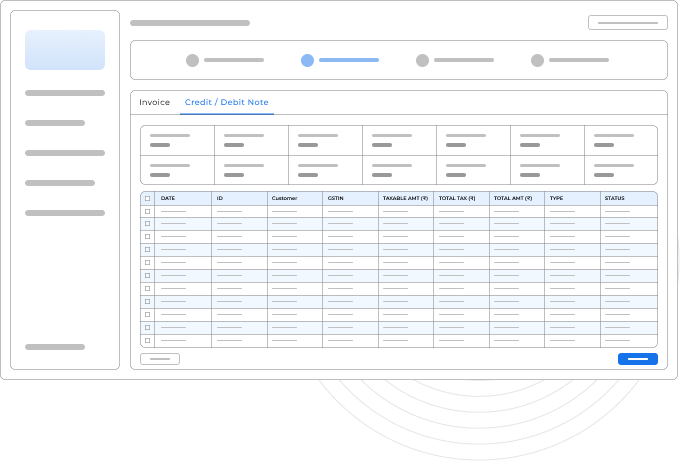Check the last data row's checkbox

click(147, 341)
